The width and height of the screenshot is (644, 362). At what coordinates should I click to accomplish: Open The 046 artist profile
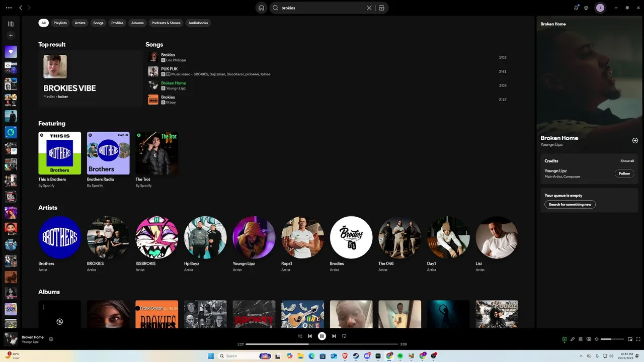399,244
